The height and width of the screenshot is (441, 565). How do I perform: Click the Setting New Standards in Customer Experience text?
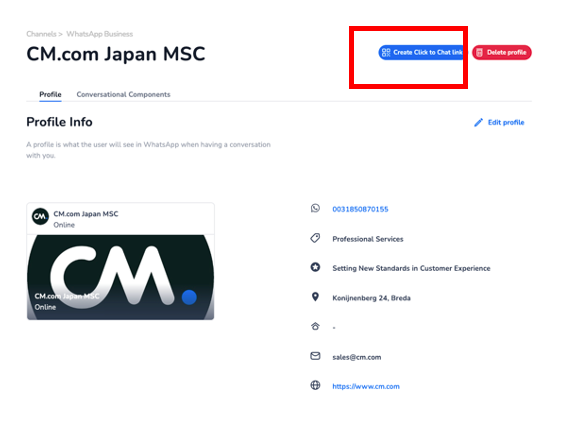tap(411, 268)
